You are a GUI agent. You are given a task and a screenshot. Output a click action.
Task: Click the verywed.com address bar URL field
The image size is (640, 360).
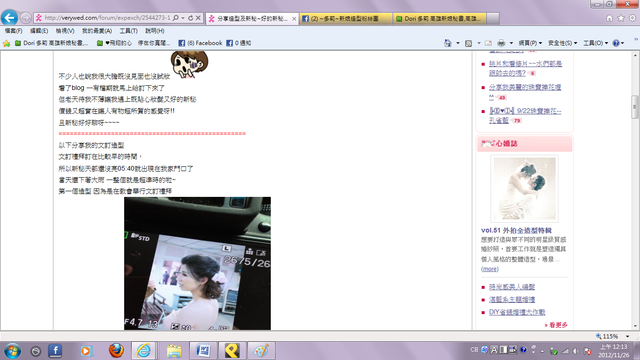[107, 18]
